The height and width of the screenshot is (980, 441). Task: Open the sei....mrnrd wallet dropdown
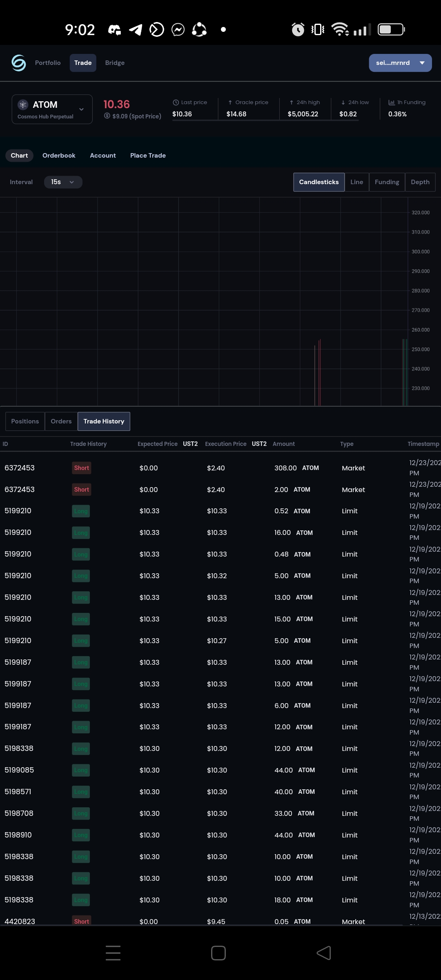[x=400, y=63]
